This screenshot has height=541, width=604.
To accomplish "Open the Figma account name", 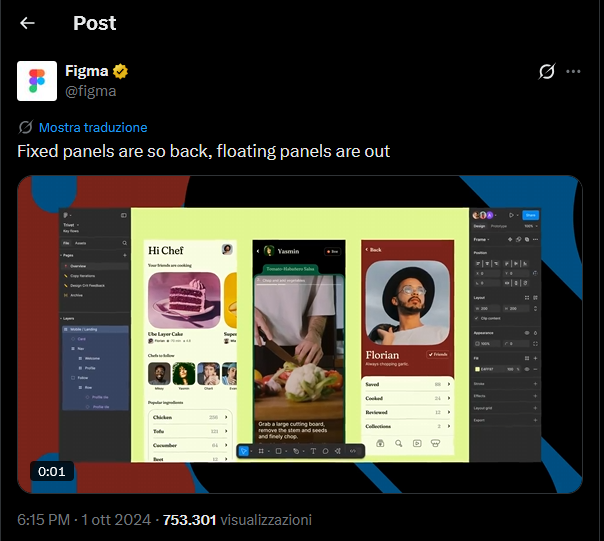I will 86,71.
